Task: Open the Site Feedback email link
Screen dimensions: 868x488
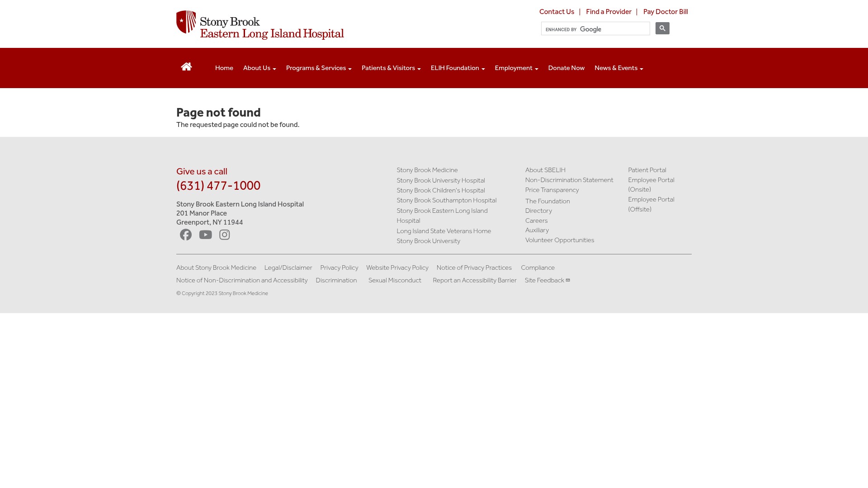Action: [547, 280]
